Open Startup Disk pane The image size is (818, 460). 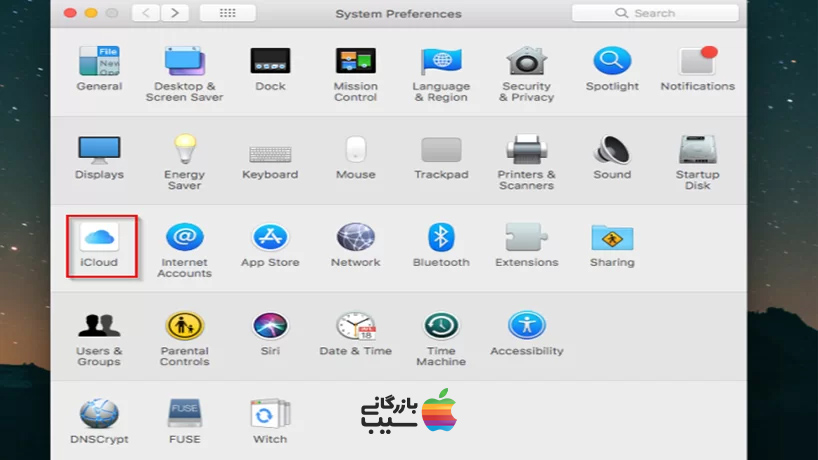pyautogui.click(x=697, y=162)
